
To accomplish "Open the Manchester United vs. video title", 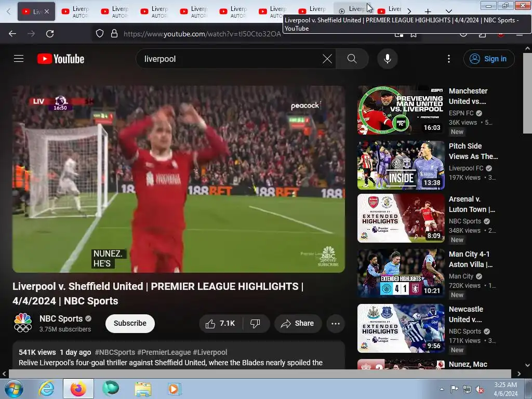I will [x=468, y=96].
